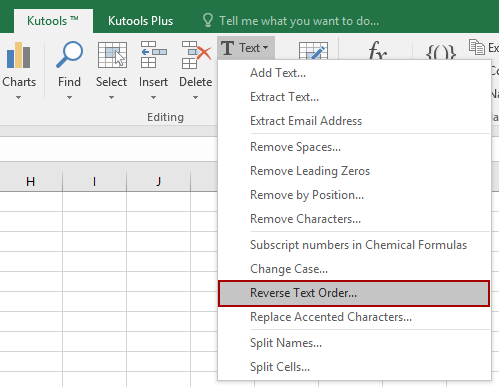Click the format table pencil icon
This screenshot has height=387, width=499.
(x=313, y=51)
